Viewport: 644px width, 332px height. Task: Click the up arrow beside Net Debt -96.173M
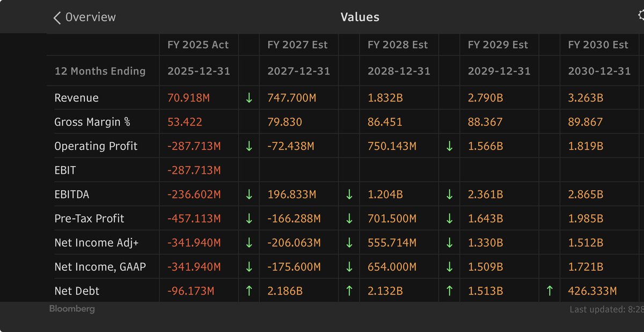pos(249,291)
